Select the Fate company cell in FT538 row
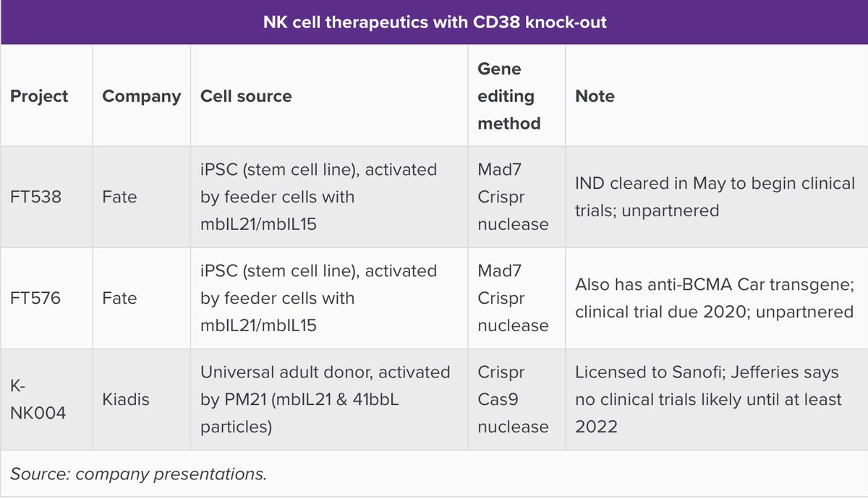Screen dimensions: 868x499 (x=119, y=197)
